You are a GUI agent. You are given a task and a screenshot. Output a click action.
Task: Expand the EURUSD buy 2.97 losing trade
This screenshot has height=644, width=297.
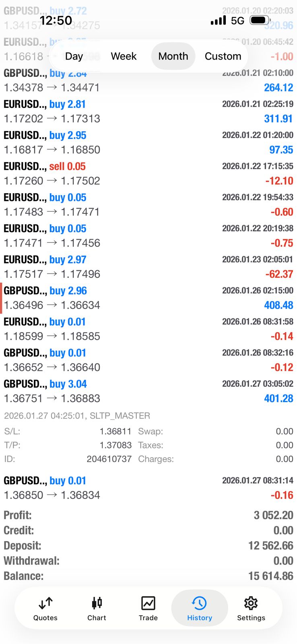(x=148, y=267)
